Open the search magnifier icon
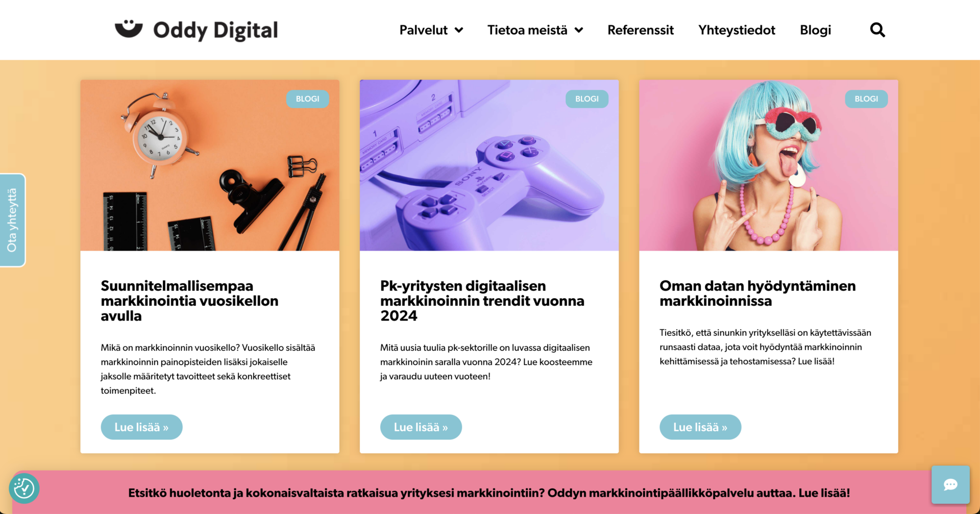This screenshot has width=980, height=514. point(877,30)
